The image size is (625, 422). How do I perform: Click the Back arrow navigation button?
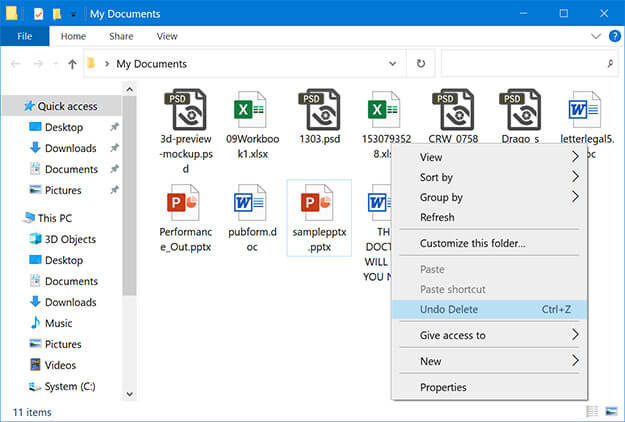(x=16, y=64)
